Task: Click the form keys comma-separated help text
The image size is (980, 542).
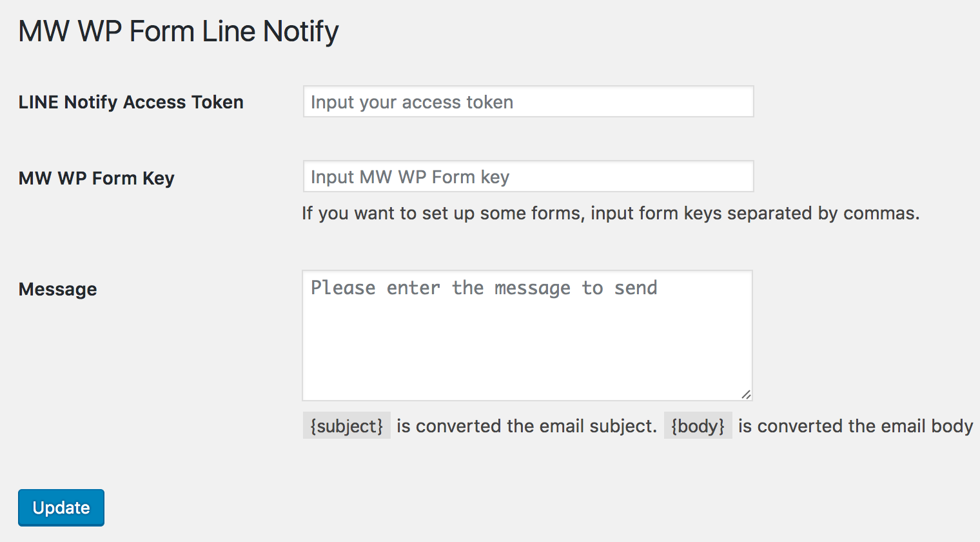Action: 611,213
